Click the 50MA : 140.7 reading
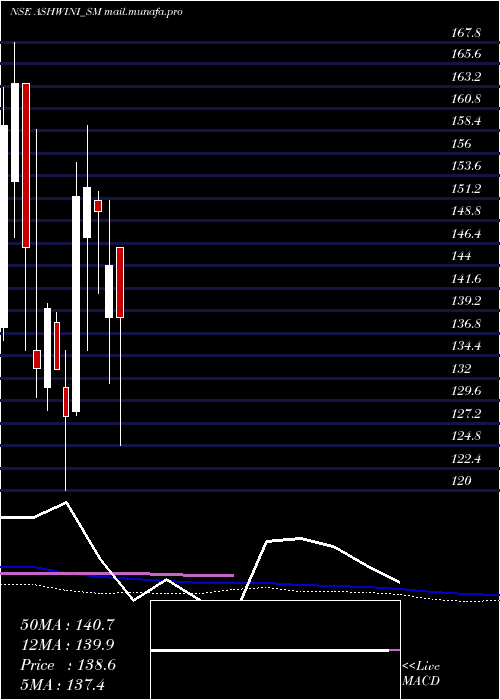The width and height of the screenshot is (500, 700). (x=68, y=625)
